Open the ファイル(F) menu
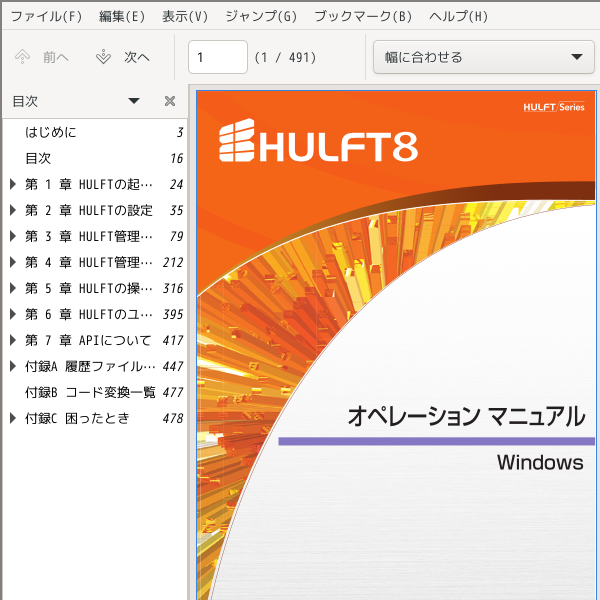 [x=46, y=16]
